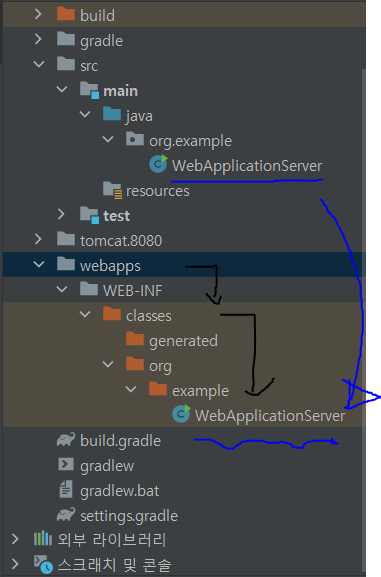Open the gradlew.bat file label

click(x=120, y=491)
